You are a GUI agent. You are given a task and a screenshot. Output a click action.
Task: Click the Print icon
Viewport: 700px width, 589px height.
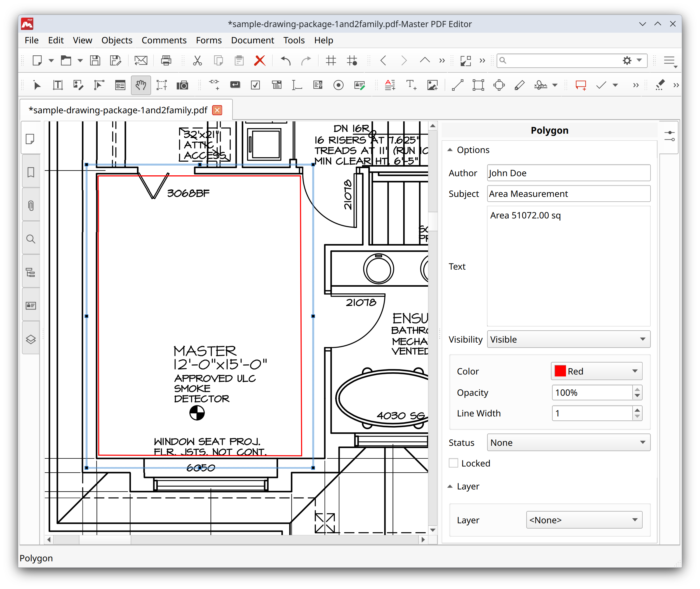166,60
